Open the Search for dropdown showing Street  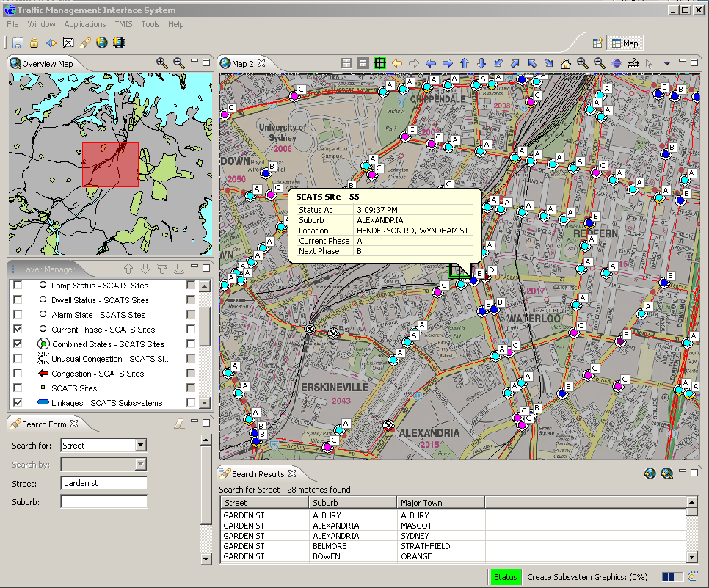coord(141,446)
